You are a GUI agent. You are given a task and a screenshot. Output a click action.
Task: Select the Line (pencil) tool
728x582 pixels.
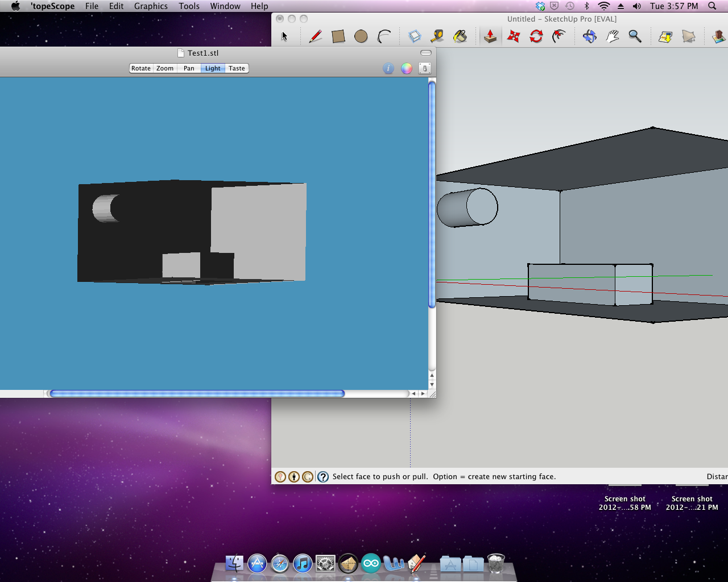pyautogui.click(x=315, y=36)
